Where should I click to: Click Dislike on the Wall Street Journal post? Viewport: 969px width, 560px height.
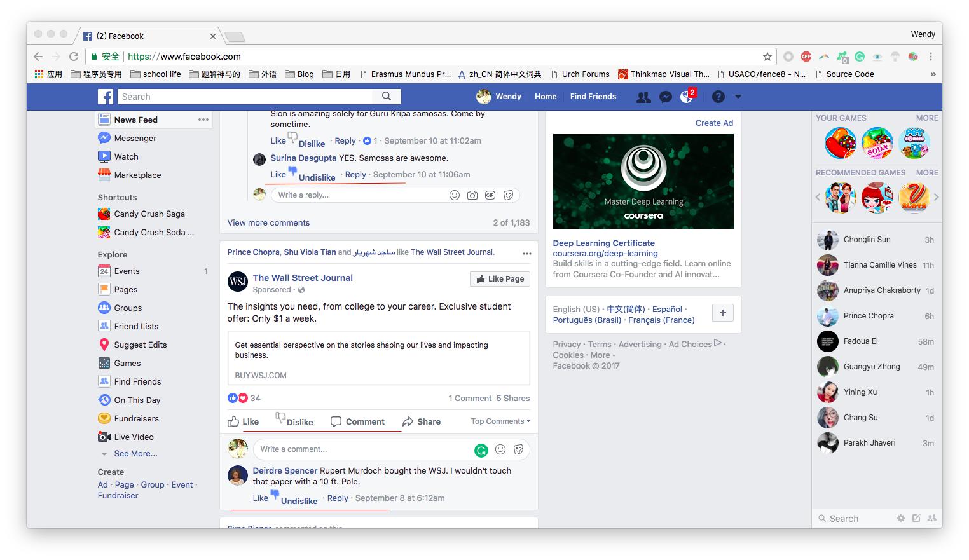click(294, 420)
